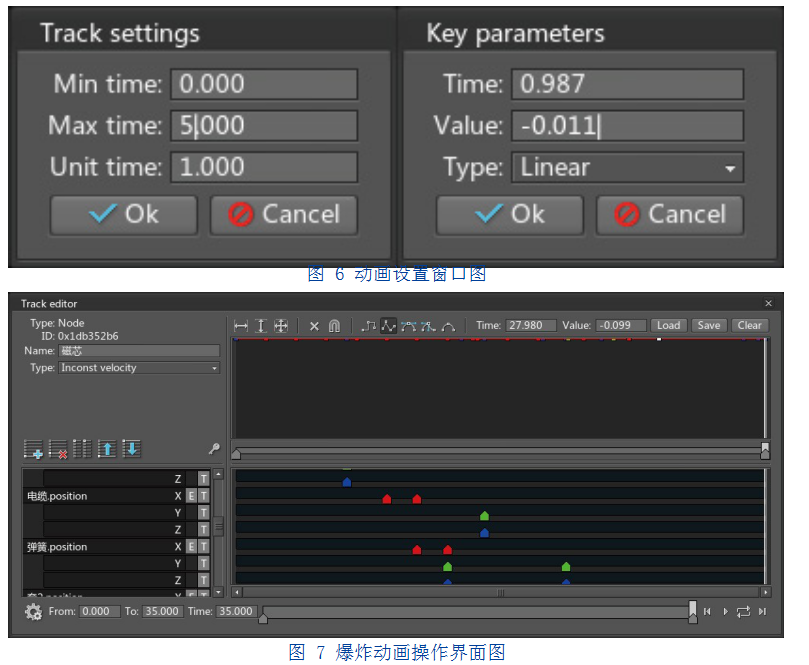Toggle the magnet snap icon
Image resolution: width=809 pixels, height=665 pixels.
pos(334,326)
